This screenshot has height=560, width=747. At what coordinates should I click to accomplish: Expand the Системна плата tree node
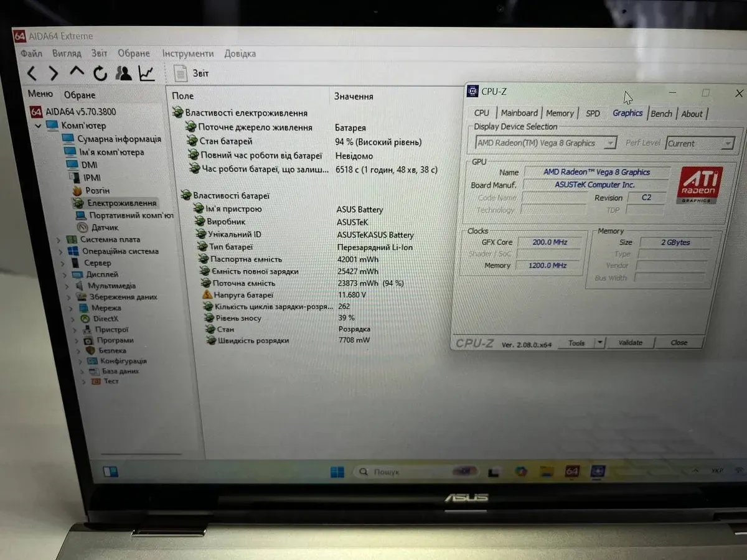[x=59, y=240]
